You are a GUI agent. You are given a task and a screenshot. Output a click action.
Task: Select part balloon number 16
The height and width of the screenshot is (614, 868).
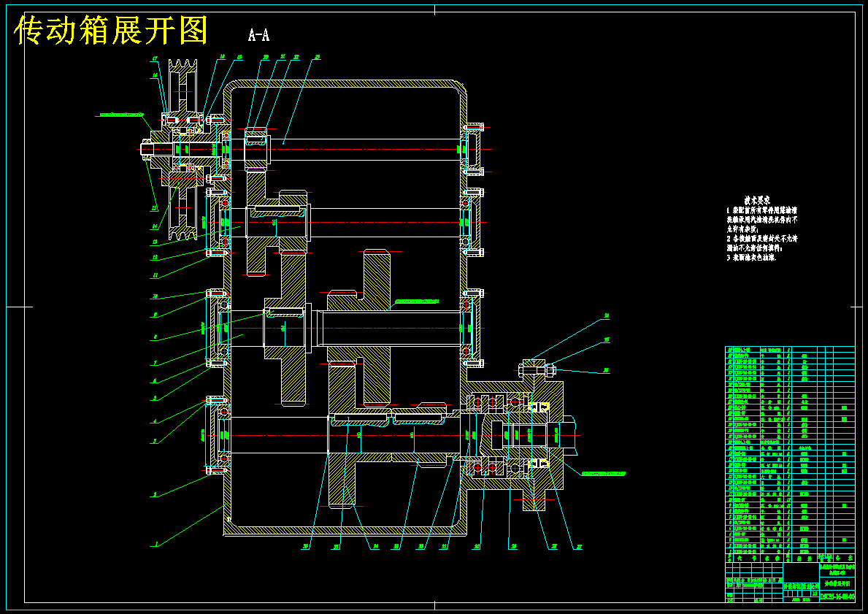(155, 75)
